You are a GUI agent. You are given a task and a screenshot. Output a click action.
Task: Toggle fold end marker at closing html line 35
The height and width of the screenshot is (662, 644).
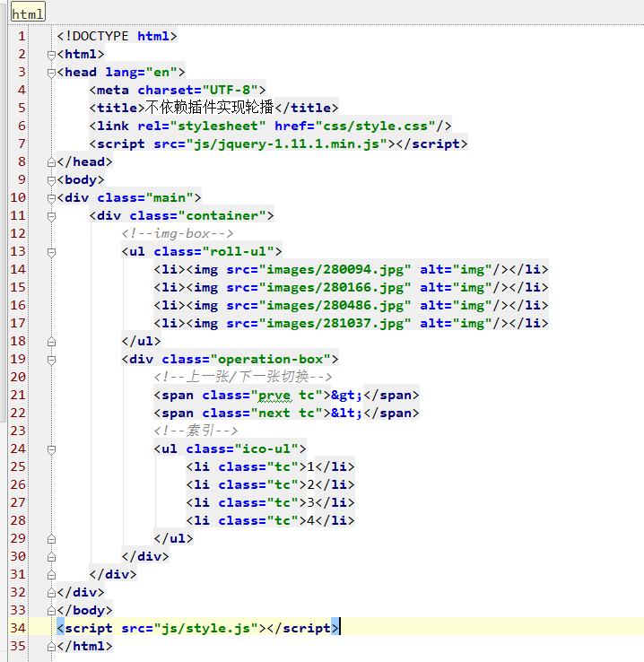(51, 647)
